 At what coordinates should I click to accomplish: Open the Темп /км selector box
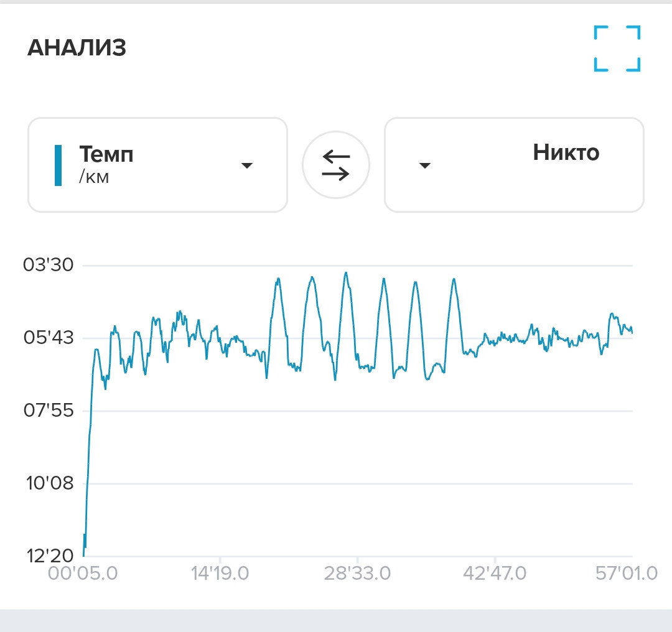coord(157,165)
